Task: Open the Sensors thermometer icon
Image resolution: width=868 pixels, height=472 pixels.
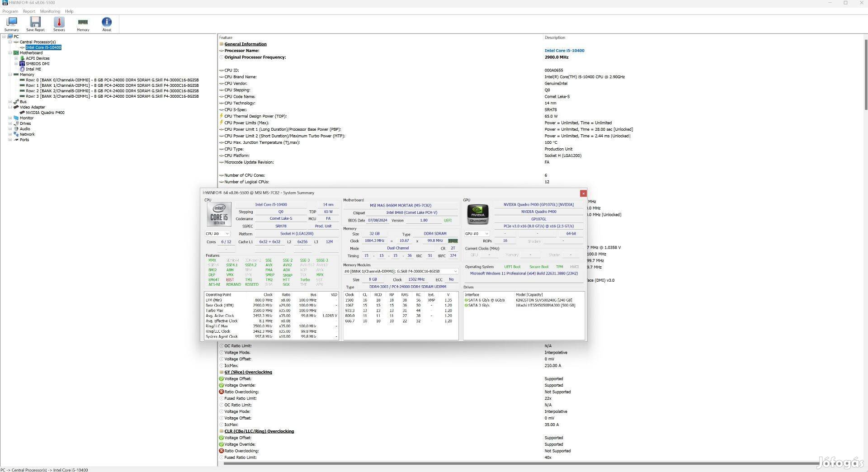Action: click(59, 22)
